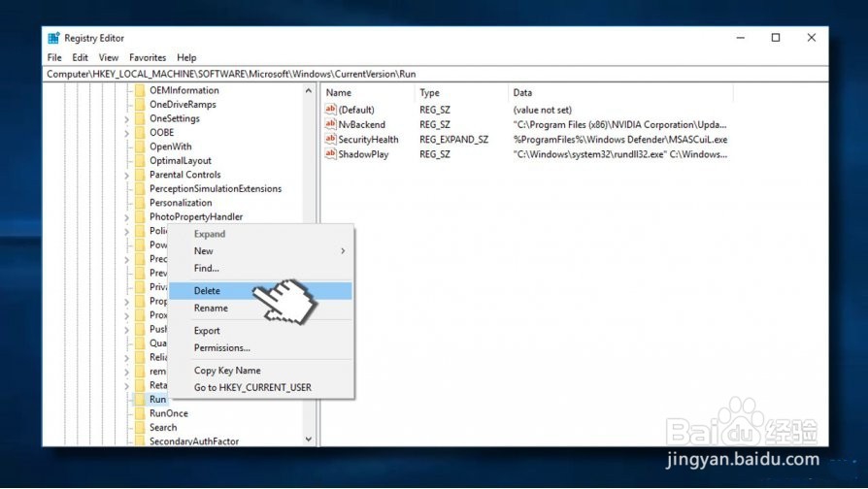Image resolution: width=868 pixels, height=489 pixels.
Task: Select the OOBE folder icon
Action: click(x=140, y=133)
